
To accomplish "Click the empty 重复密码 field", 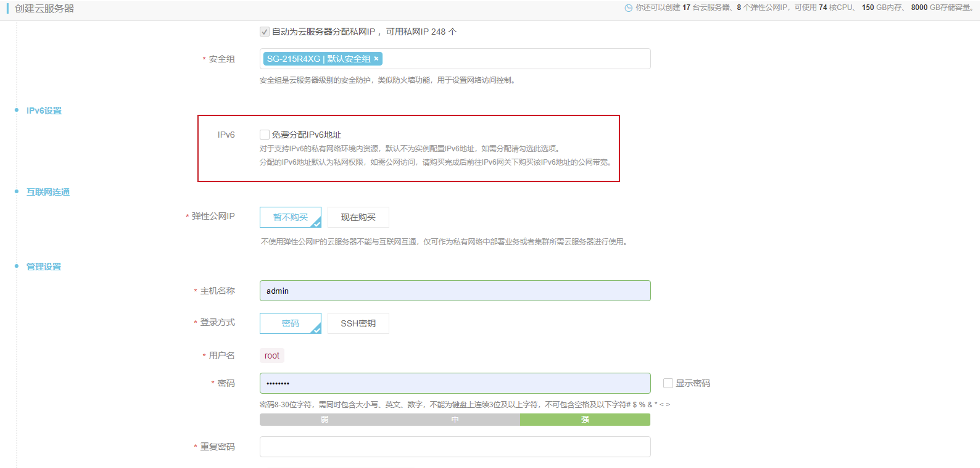I will pyautogui.click(x=455, y=447).
